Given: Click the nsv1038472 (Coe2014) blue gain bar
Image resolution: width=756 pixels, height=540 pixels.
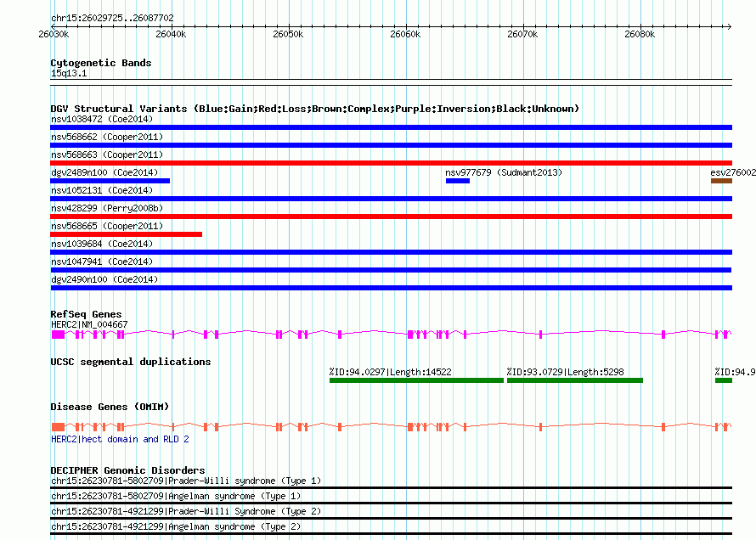Looking at the screenshot, I should [391, 127].
